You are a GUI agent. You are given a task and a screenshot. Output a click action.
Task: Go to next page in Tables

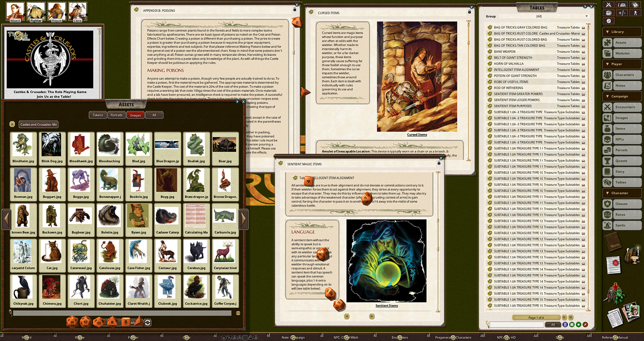pyautogui.click(x=565, y=317)
